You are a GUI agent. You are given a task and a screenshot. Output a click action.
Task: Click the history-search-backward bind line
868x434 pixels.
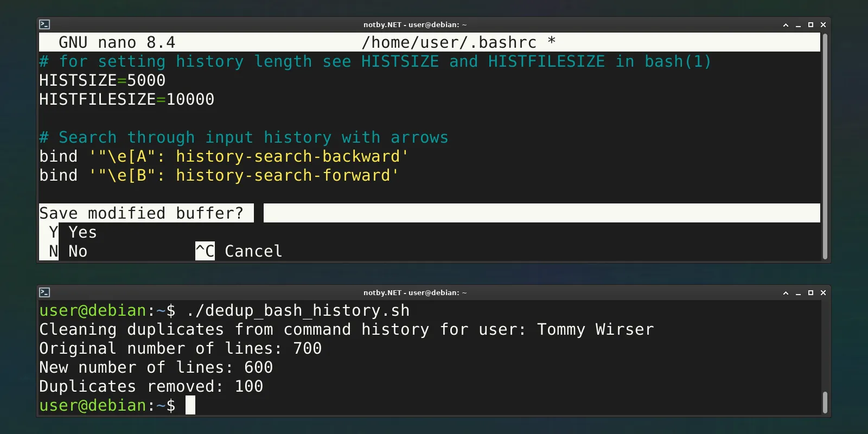point(224,156)
